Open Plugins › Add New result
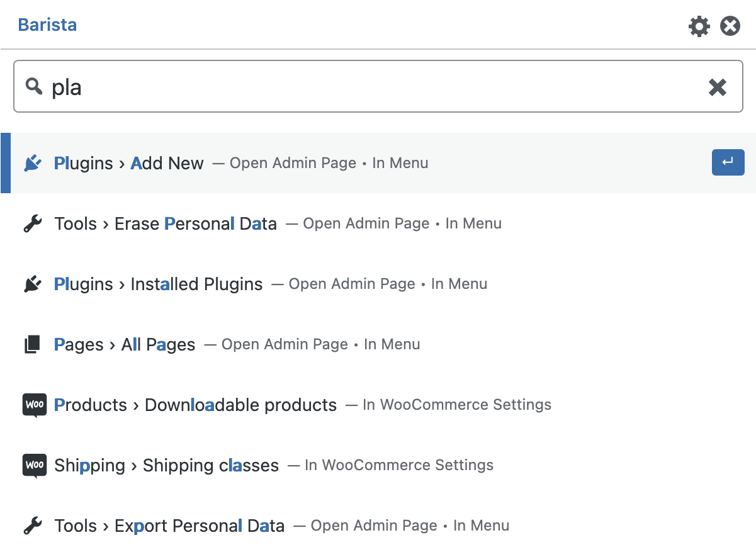This screenshot has width=756, height=557. click(x=129, y=163)
